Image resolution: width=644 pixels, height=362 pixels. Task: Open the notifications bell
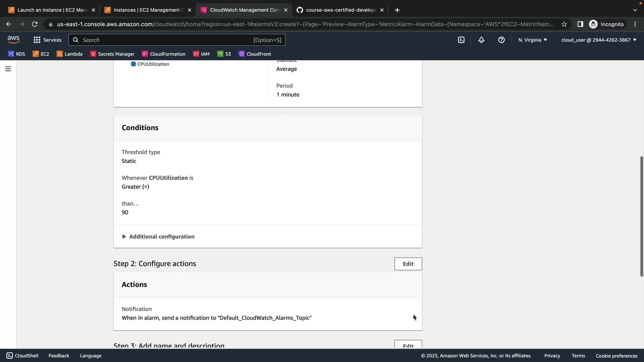(481, 40)
